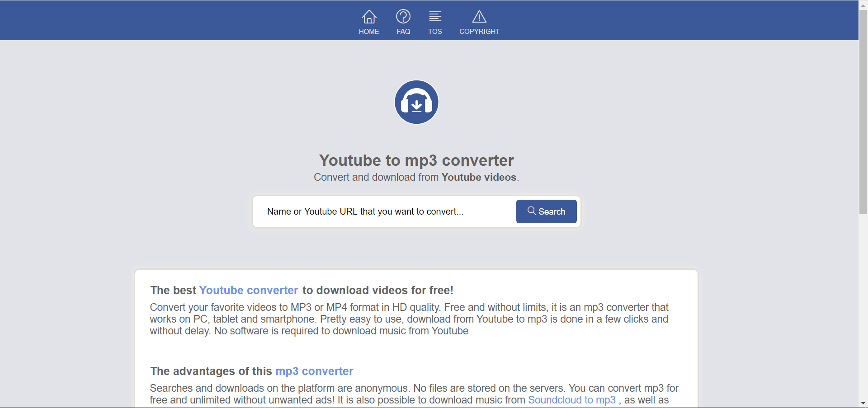Click the blue Search button
Screen dimensions: 868x408
tap(546, 211)
